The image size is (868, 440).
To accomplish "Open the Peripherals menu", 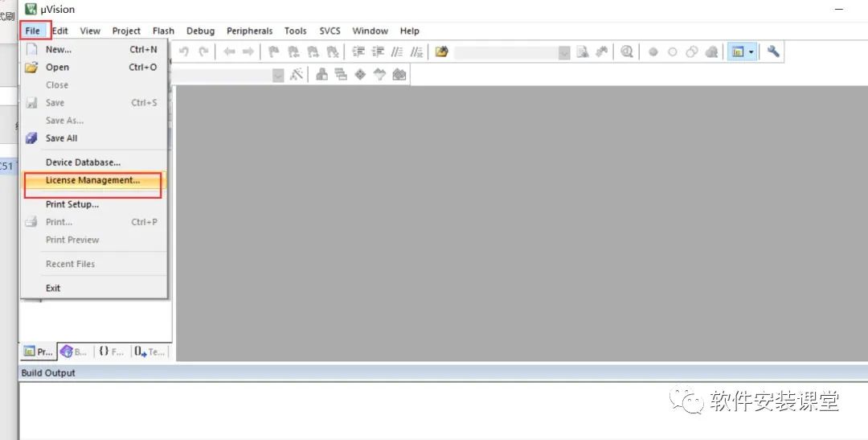I will [x=250, y=31].
